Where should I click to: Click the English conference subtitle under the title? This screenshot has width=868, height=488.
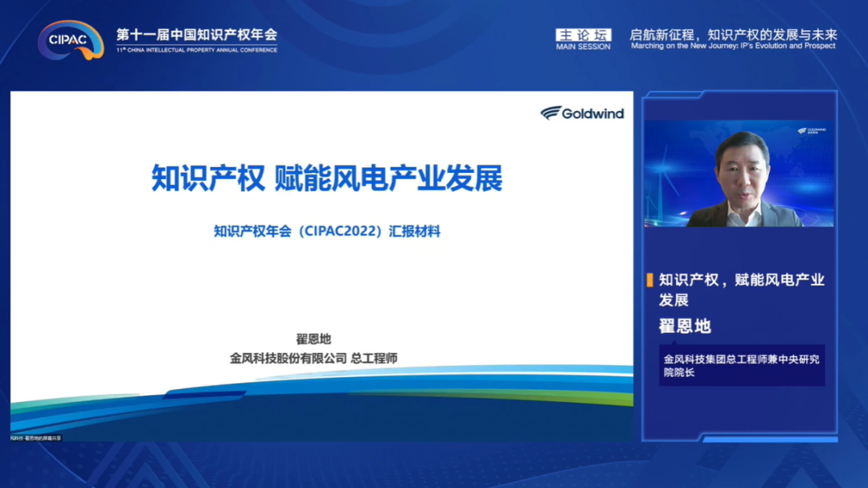tap(196, 50)
